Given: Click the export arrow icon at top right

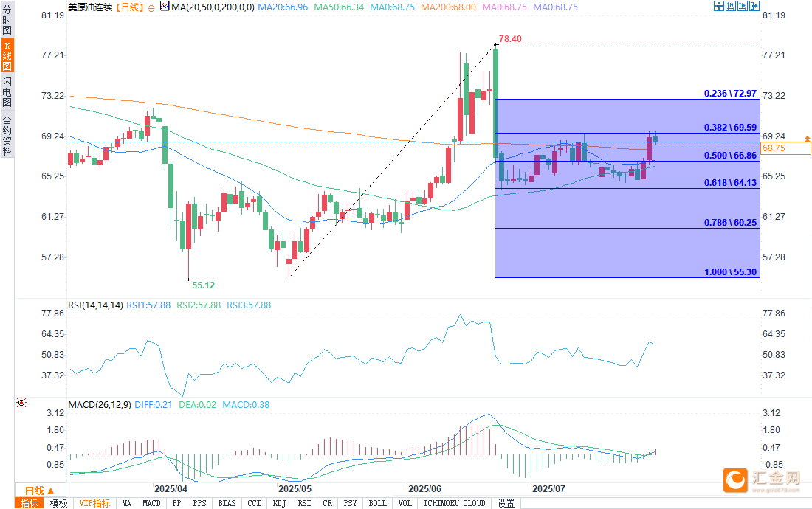Looking at the screenshot, I should pos(754,6).
